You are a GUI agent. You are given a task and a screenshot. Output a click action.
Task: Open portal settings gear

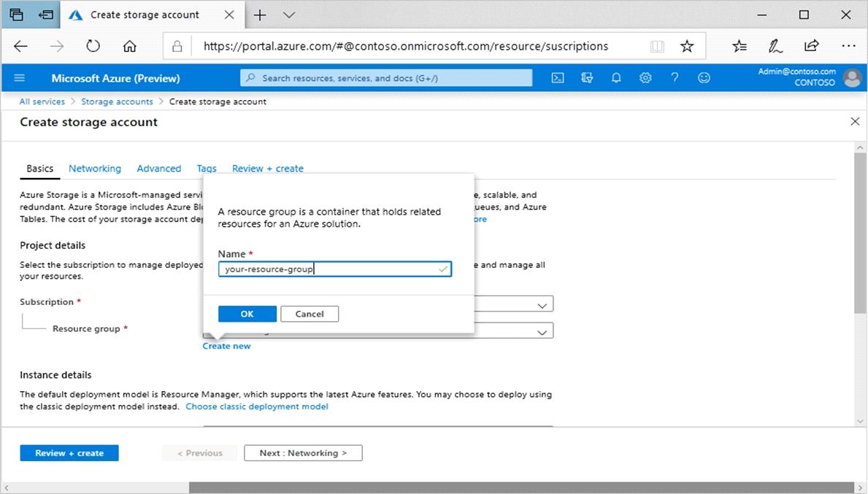[x=645, y=78]
